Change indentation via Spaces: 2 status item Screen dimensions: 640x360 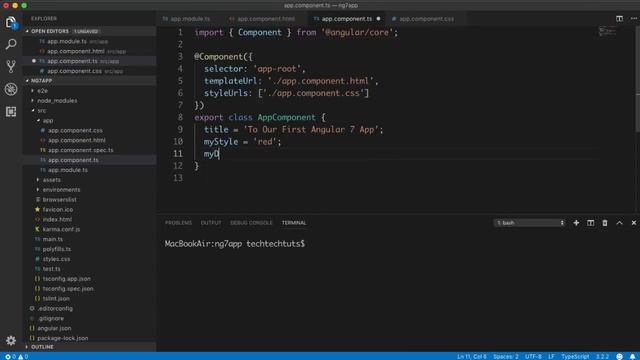pyautogui.click(x=505, y=357)
